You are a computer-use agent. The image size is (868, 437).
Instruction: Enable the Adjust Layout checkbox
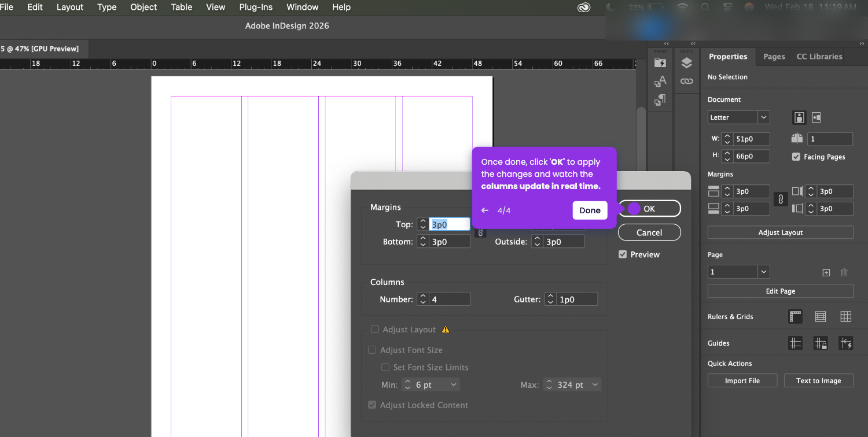click(x=375, y=329)
